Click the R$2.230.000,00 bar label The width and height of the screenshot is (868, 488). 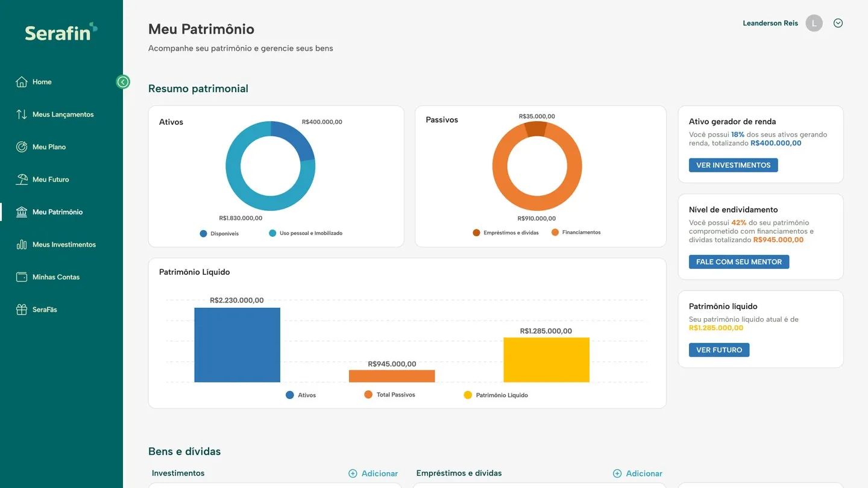237,300
